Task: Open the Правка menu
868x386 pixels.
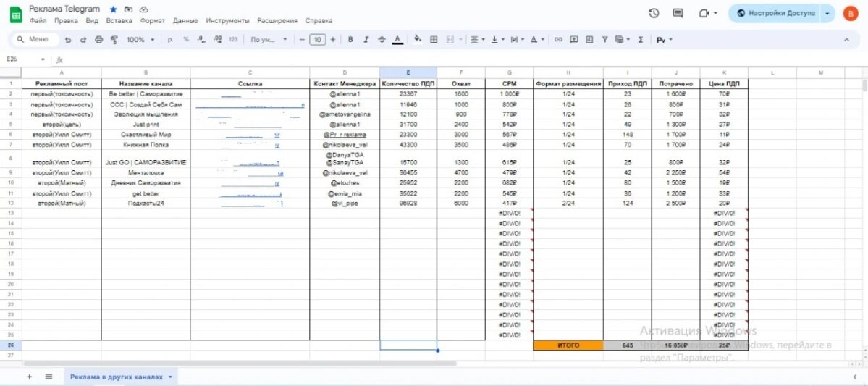Action: point(66,20)
